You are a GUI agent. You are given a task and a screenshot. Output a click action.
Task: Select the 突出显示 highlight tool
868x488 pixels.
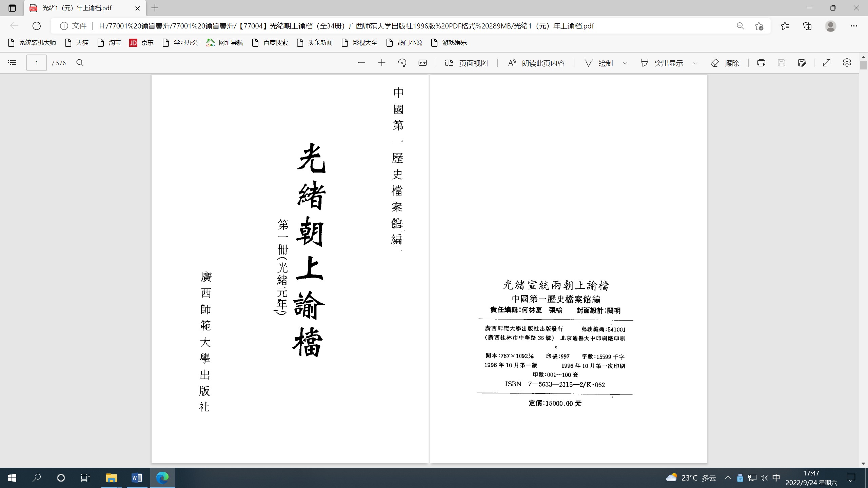point(662,63)
